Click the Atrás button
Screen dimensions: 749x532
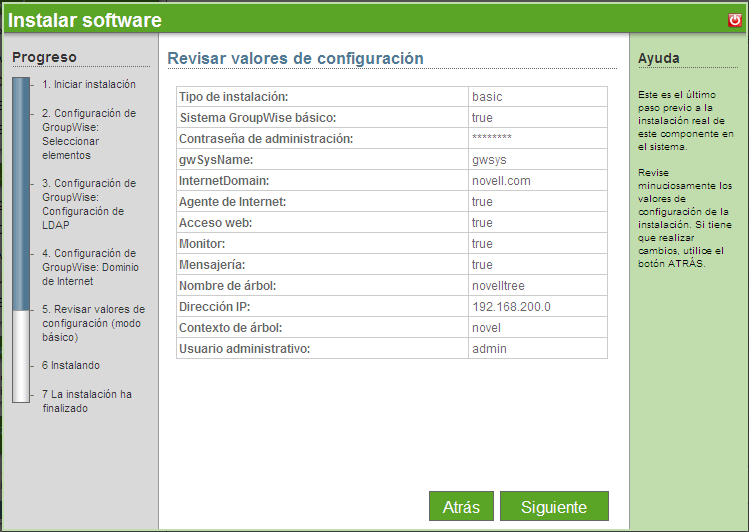(x=461, y=506)
